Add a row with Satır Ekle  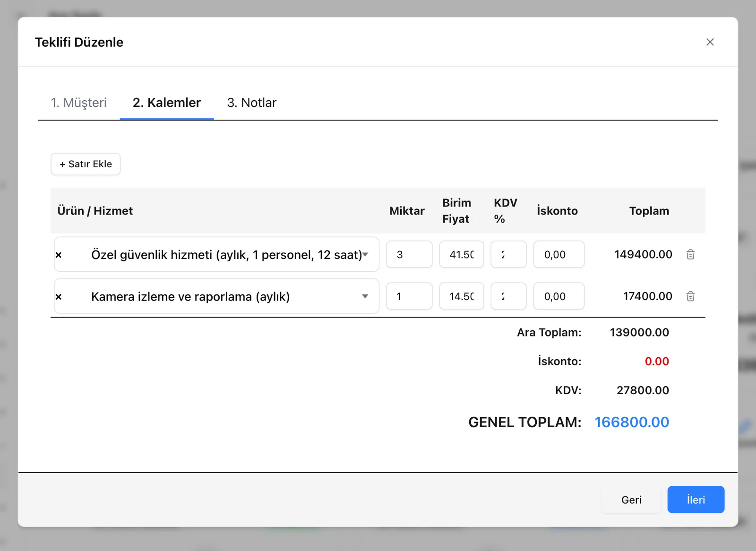pos(86,164)
